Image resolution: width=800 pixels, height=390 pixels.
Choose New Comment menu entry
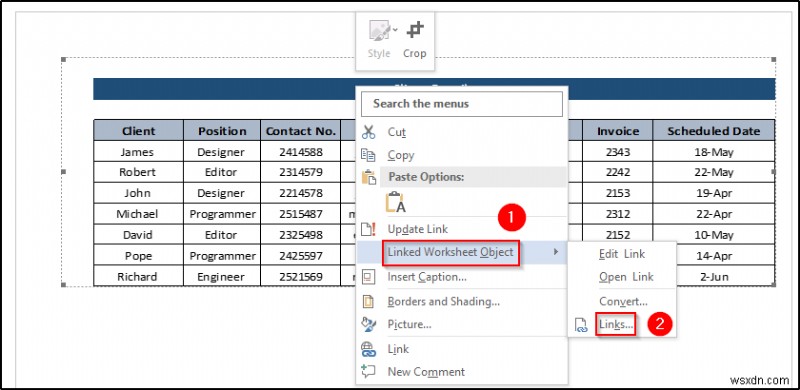(426, 372)
